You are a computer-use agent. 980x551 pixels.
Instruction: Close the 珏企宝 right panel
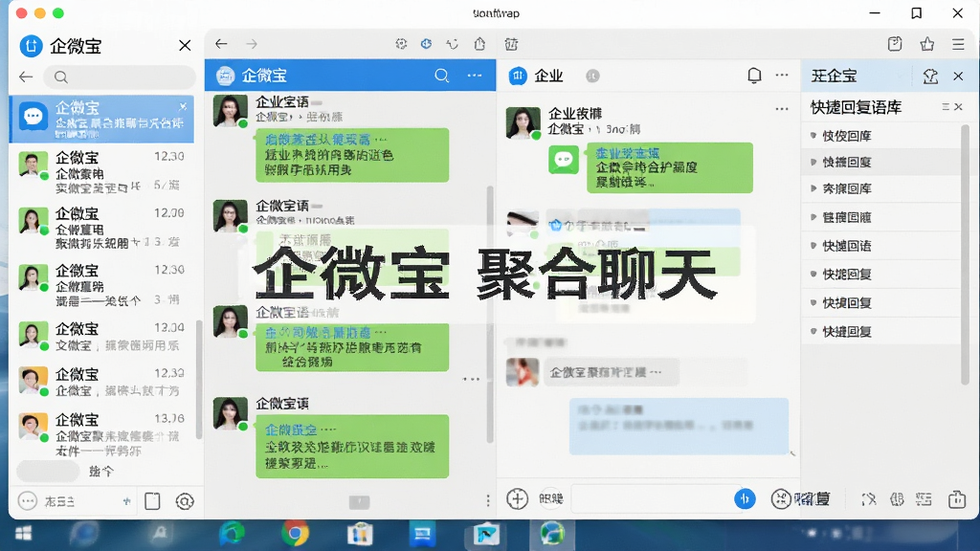coord(958,77)
